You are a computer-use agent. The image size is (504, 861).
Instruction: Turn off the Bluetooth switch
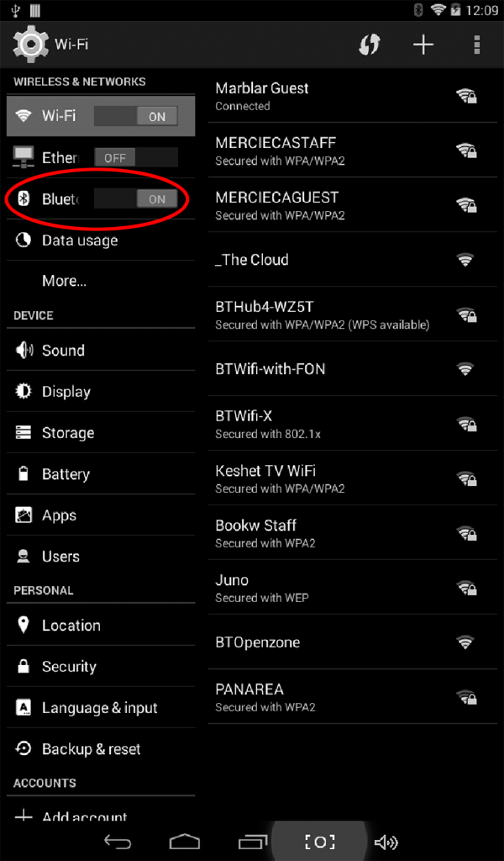[135, 198]
